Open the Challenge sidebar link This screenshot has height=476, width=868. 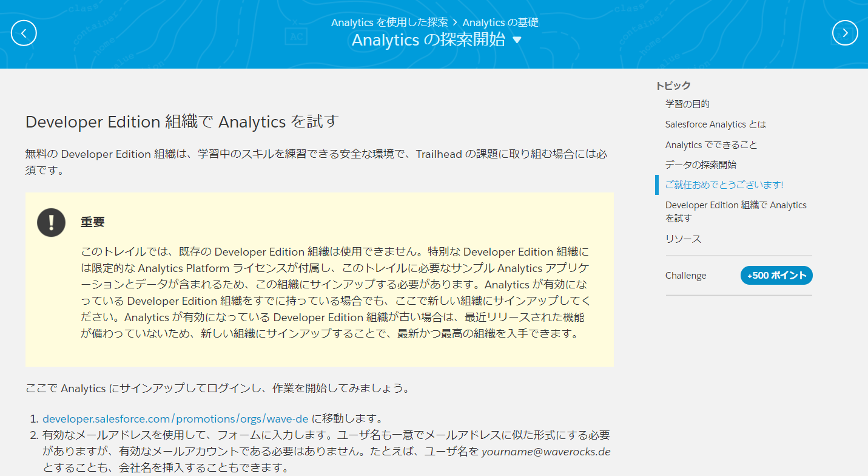pyautogui.click(x=685, y=276)
